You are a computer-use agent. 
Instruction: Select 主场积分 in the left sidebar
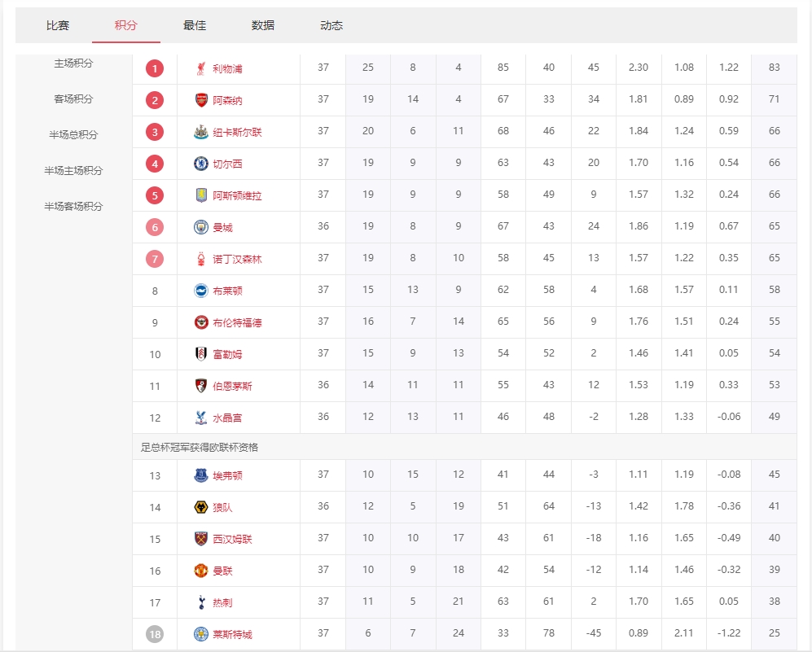click(x=73, y=63)
